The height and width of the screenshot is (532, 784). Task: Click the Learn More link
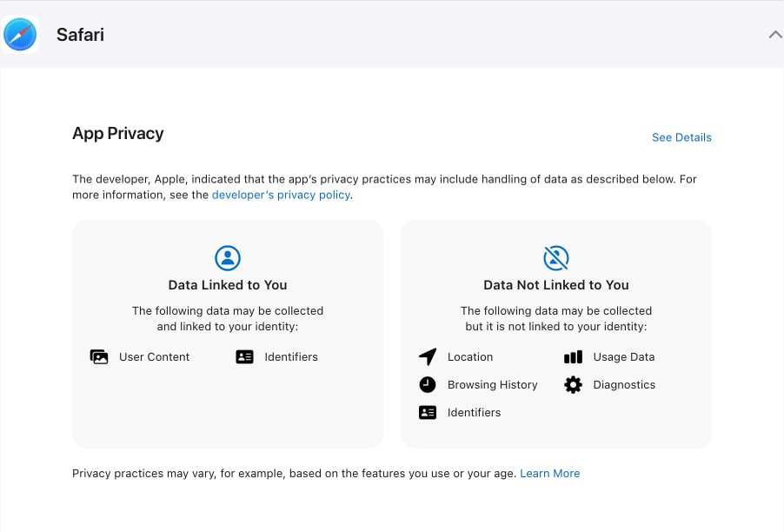pos(549,474)
